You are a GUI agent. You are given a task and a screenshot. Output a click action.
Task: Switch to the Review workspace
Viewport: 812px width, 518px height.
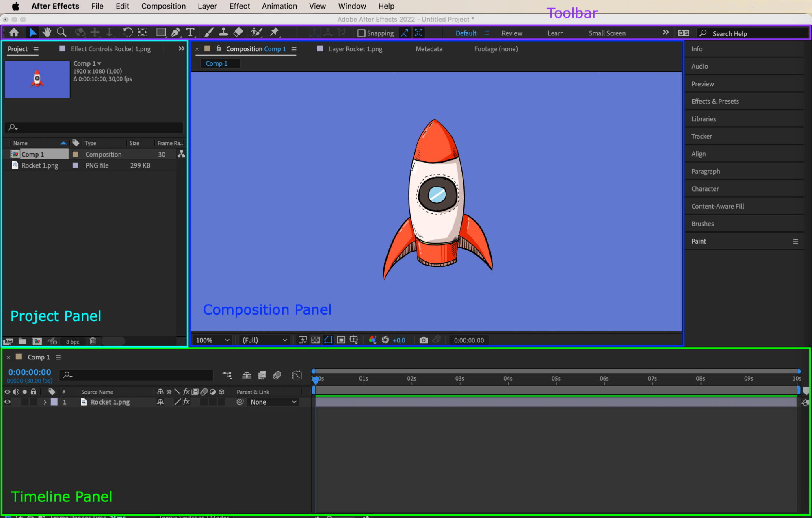512,33
